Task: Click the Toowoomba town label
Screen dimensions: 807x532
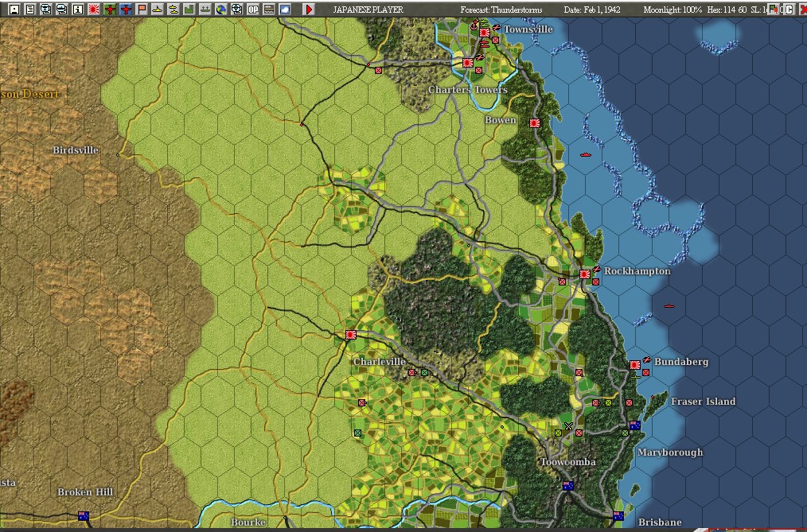Action: point(568,461)
